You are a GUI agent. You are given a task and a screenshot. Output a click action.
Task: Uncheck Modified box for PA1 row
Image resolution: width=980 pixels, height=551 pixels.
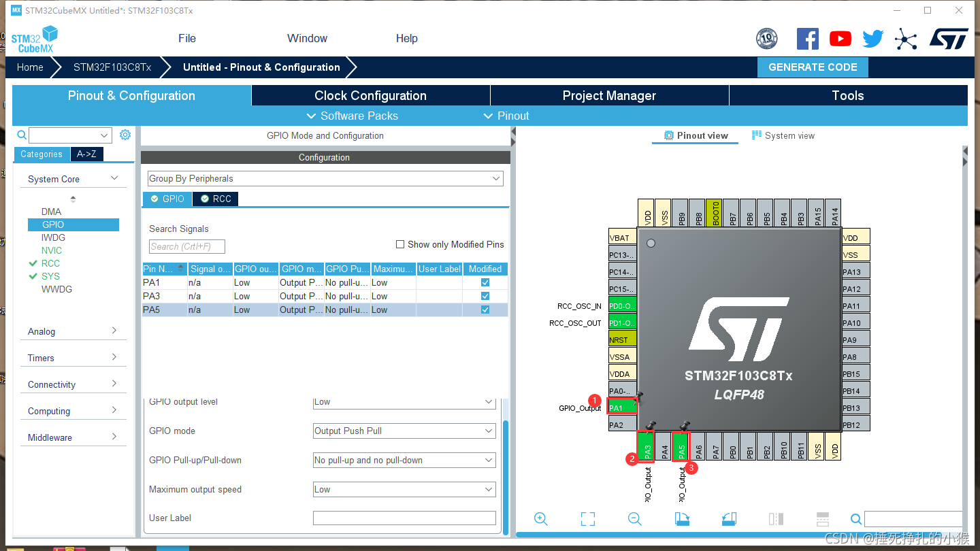pos(485,282)
